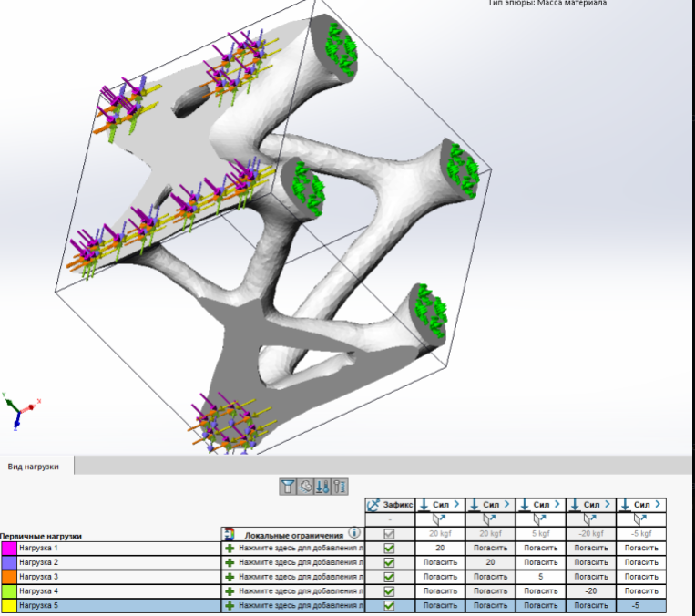
Task: Click the 5 kgf summary cell
Action: pos(541,533)
